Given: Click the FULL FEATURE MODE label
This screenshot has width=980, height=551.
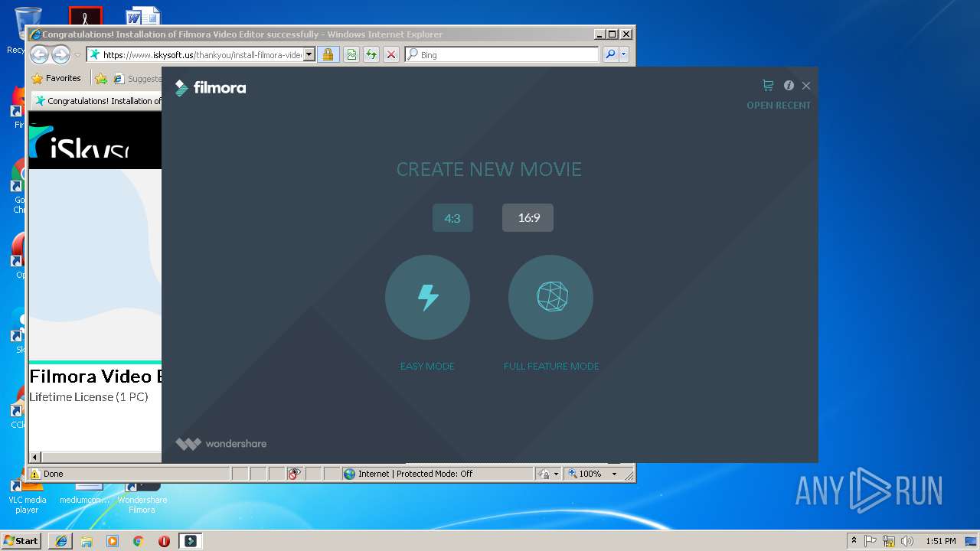Looking at the screenshot, I should (551, 367).
